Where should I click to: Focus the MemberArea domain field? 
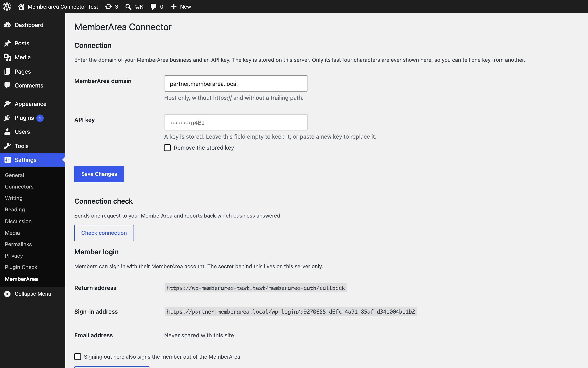tap(236, 83)
